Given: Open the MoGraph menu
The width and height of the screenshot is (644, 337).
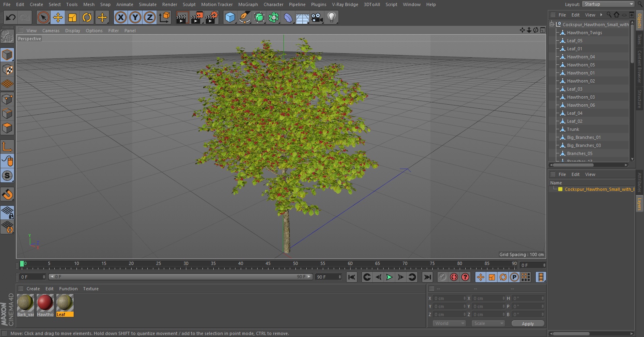Looking at the screenshot, I should 248,4.
